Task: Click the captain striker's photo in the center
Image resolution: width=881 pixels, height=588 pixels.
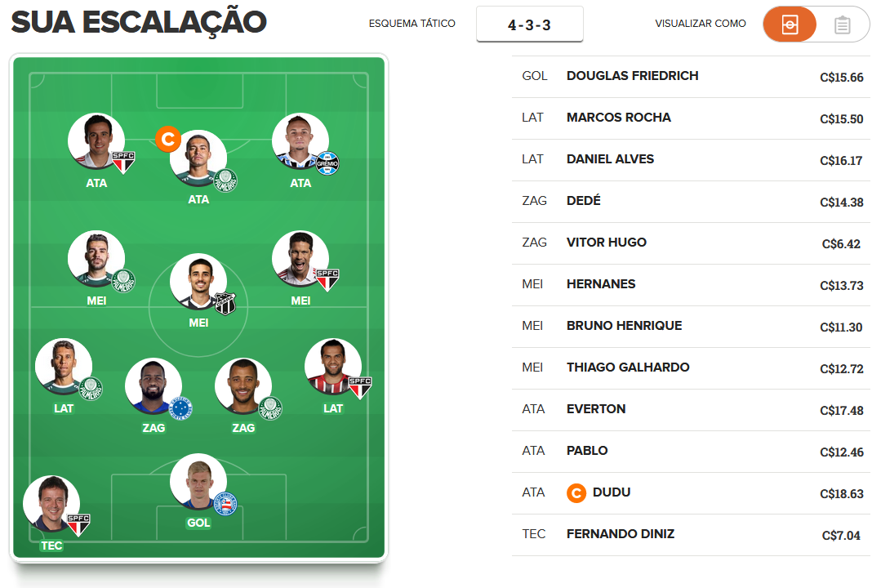Action: tap(198, 158)
